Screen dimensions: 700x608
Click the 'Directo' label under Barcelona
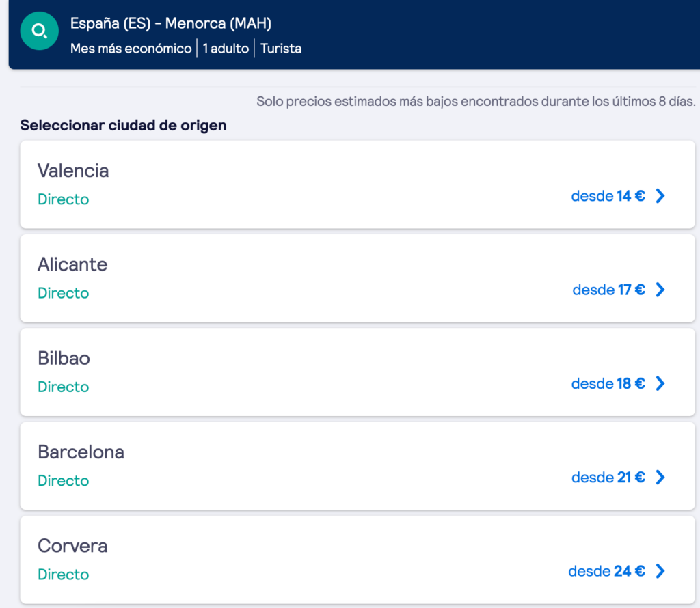click(x=63, y=481)
